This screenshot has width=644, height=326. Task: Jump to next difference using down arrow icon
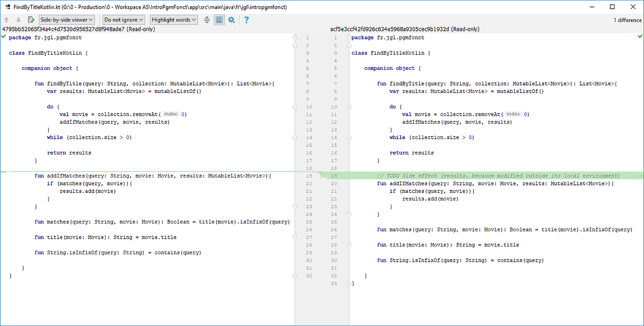[x=17, y=19]
